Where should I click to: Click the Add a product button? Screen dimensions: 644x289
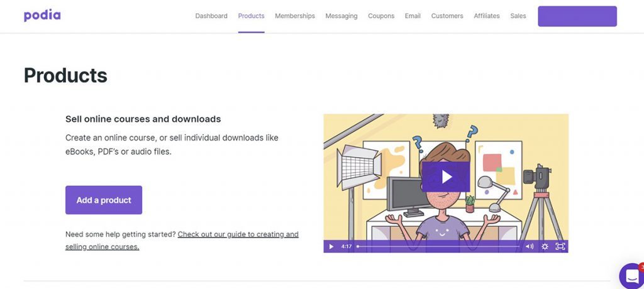[104, 200]
